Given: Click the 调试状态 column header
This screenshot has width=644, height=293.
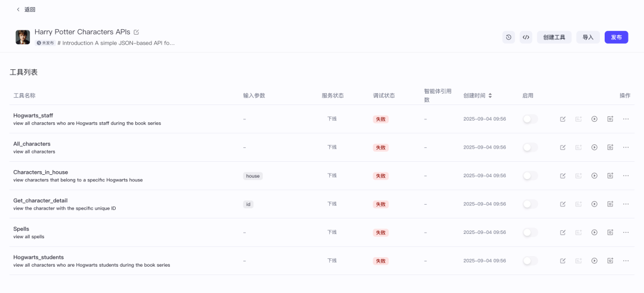Looking at the screenshot, I should pos(384,95).
